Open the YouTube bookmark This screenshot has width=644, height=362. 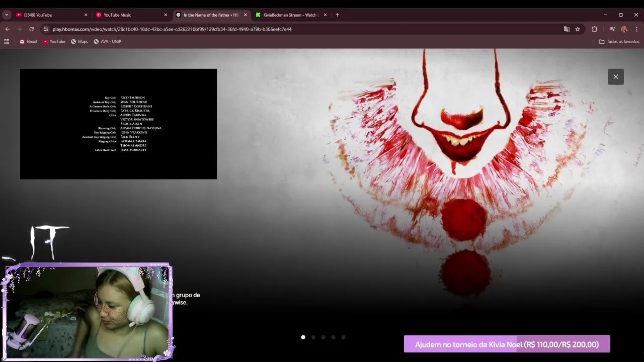pyautogui.click(x=54, y=41)
